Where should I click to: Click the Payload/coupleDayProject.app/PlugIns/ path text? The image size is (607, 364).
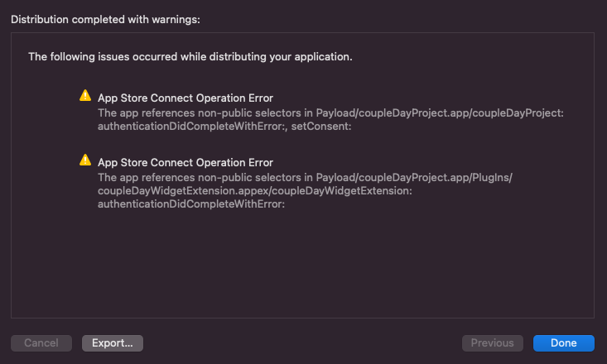click(414, 178)
